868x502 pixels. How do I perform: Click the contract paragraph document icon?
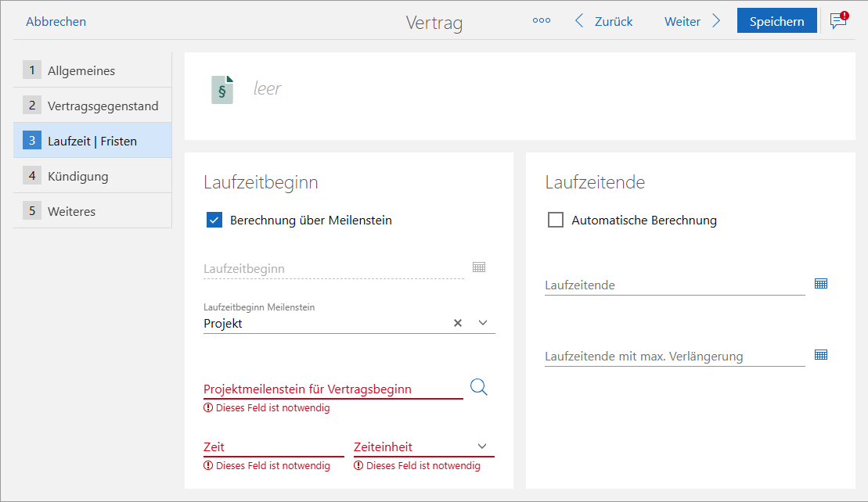pos(222,88)
